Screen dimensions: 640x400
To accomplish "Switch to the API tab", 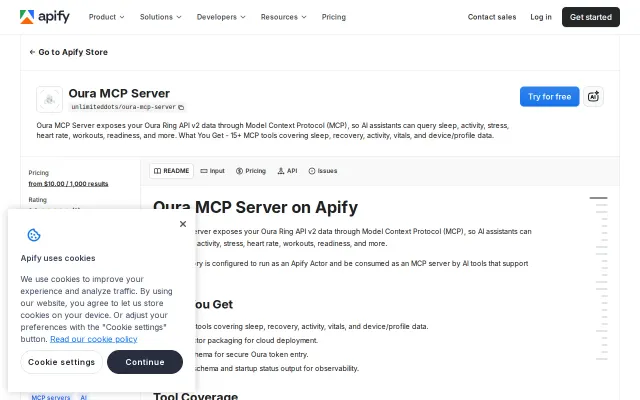I will coord(287,171).
